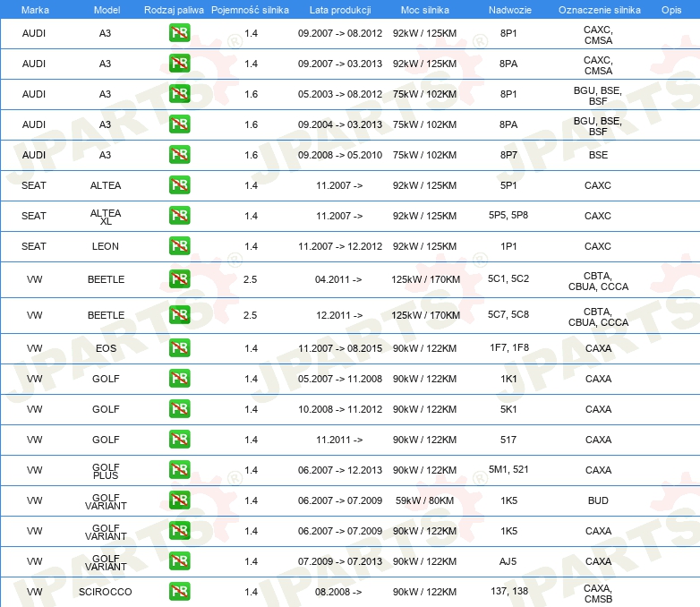Viewport: 700px width, 607px height.
Task: Click the body code 5C1, 5C2
Action: pyautogui.click(x=508, y=278)
